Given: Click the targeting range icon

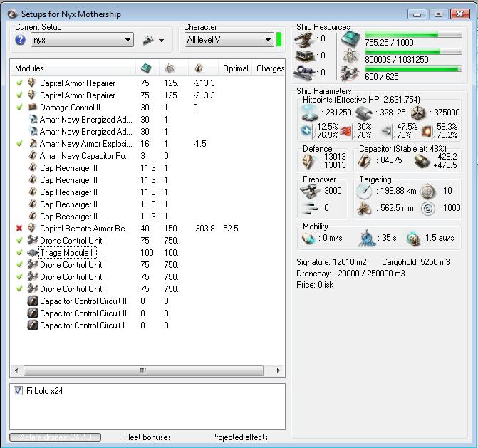Looking at the screenshot, I should [364, 191].
